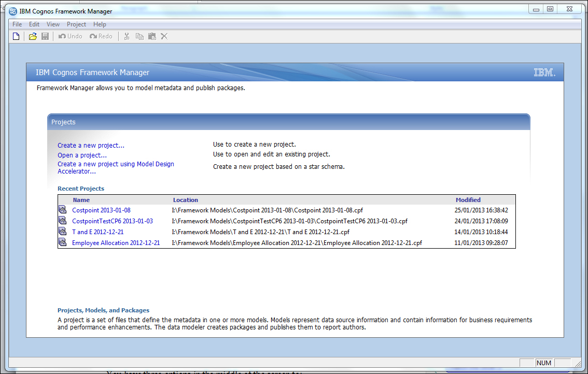588x374 pixels.
Task: Click the New project toolbar icon
Action: click(x=16, y=36)
